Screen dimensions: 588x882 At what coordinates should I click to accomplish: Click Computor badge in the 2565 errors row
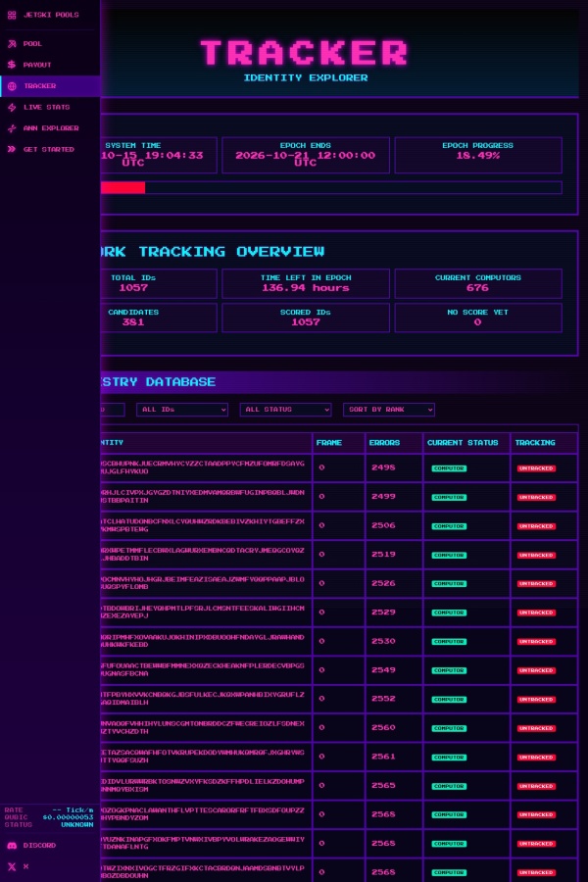(449, 786)
